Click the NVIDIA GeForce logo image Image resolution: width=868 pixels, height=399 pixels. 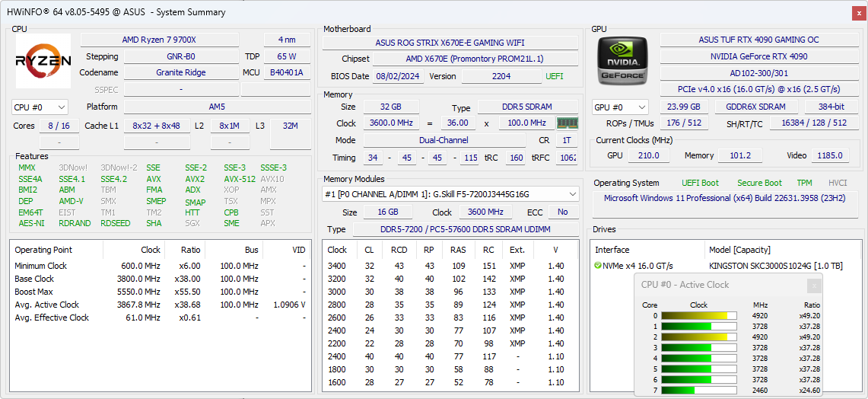621,60
